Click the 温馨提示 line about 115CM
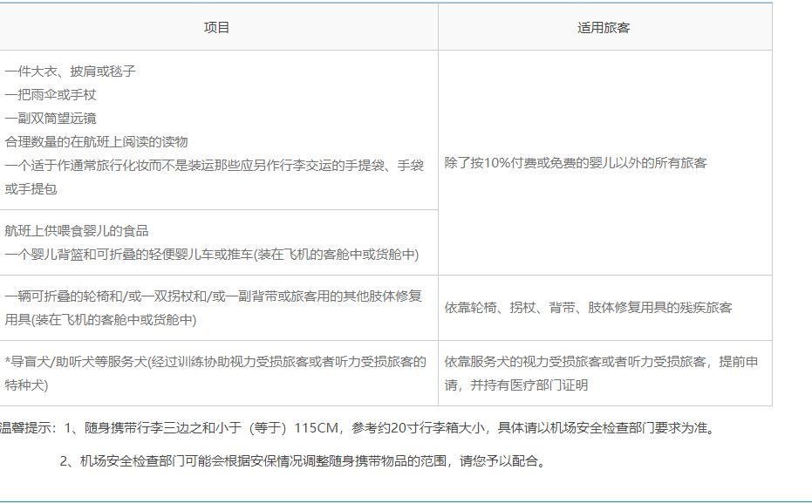 point(358,428)
